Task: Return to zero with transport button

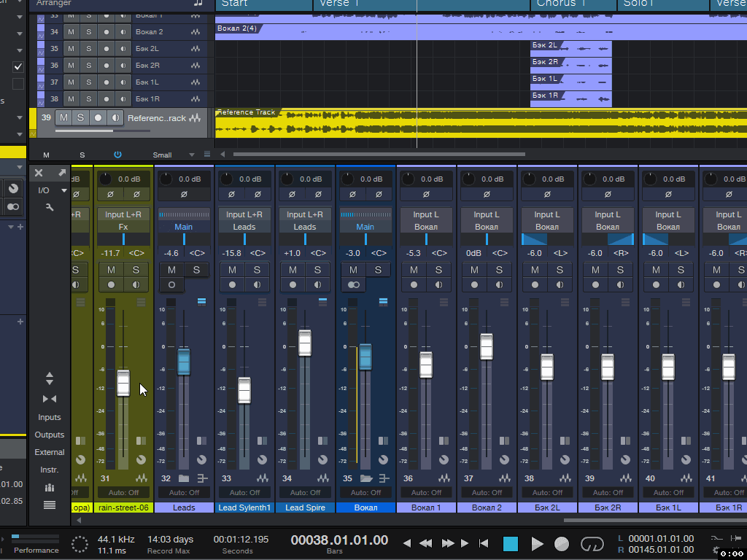Action: tap(484, 543)
